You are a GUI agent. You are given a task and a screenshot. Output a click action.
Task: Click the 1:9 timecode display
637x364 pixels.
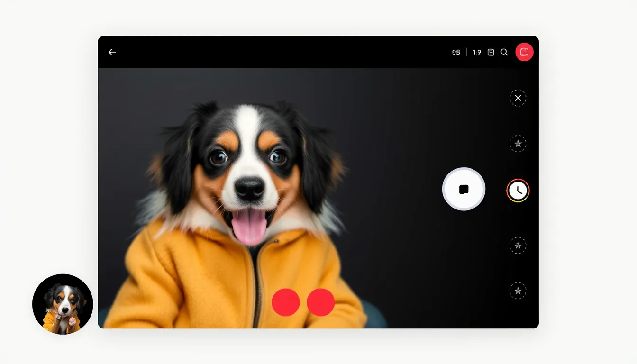point(477,52)
